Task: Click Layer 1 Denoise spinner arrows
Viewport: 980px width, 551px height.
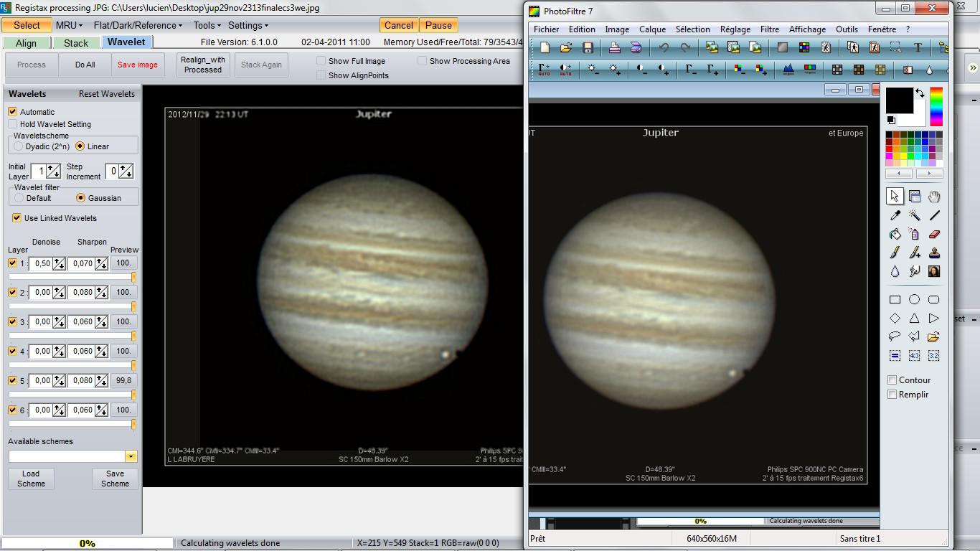Action: 59,263
